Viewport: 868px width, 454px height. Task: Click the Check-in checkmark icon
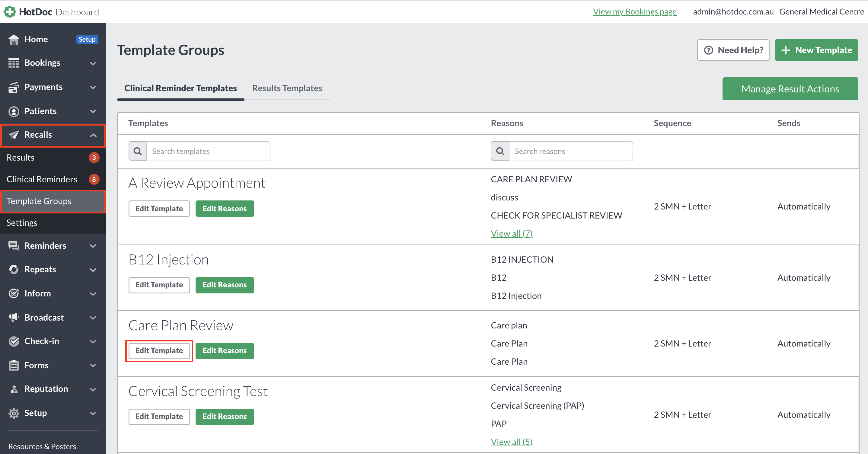tap(14, 341)
